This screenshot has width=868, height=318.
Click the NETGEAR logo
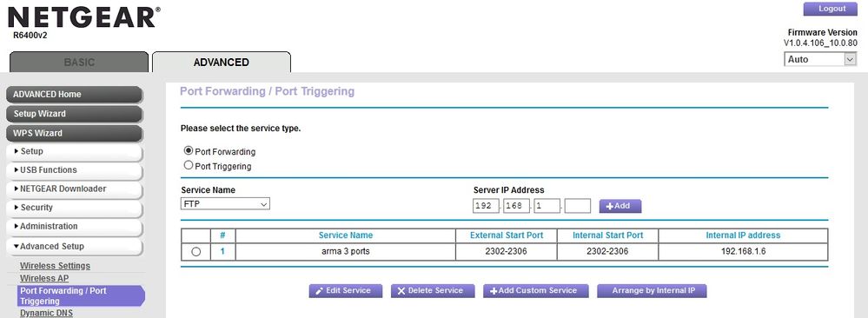84,17
